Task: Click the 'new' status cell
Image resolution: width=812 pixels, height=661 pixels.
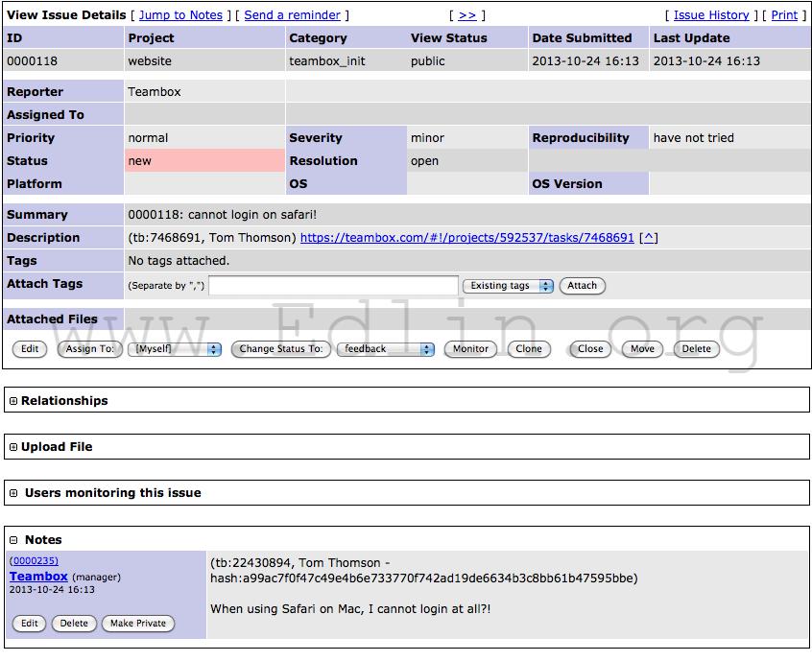Action: pos(204,161)
